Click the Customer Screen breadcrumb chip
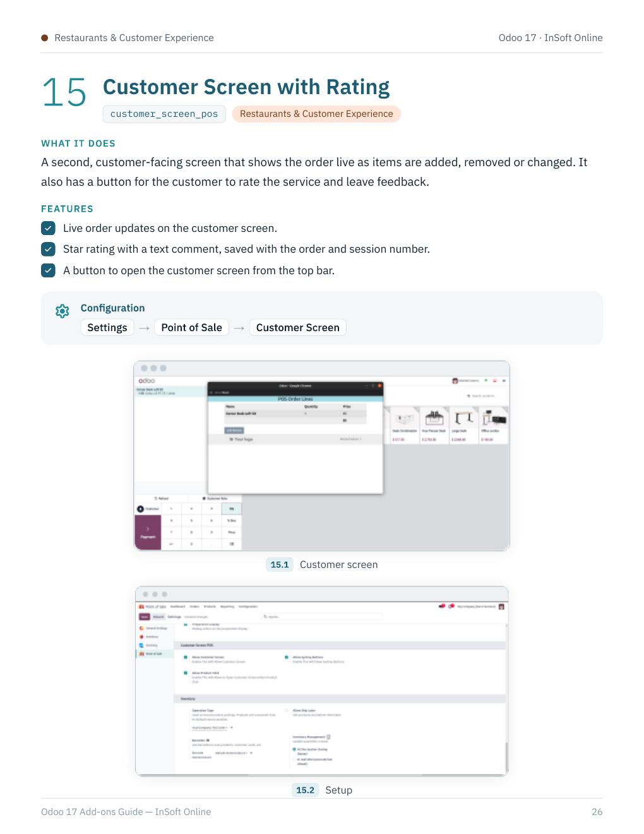 coord(298,327)
